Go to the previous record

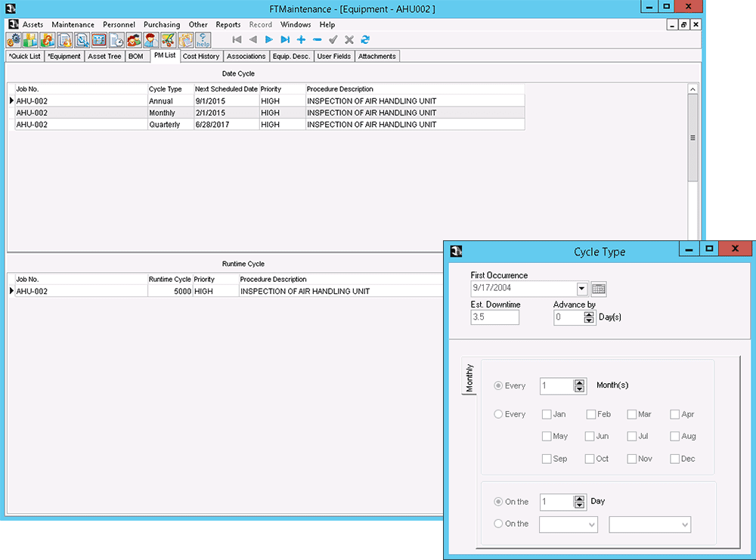point(253,39)
